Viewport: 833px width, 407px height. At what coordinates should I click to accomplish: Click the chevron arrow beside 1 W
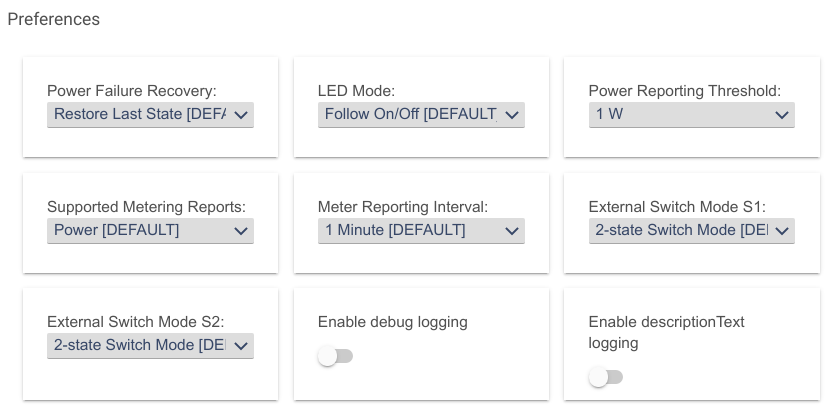point(781,115)
